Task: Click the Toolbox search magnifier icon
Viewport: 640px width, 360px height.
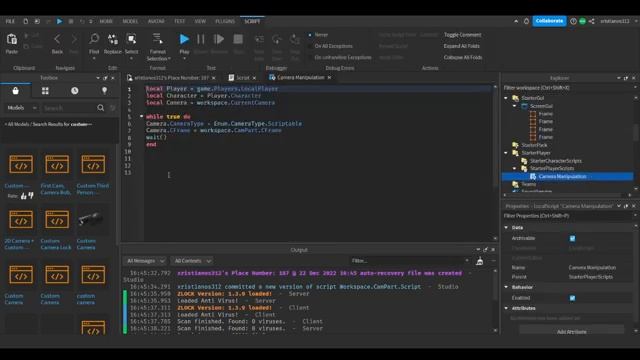Action: (x=100, y=108)
